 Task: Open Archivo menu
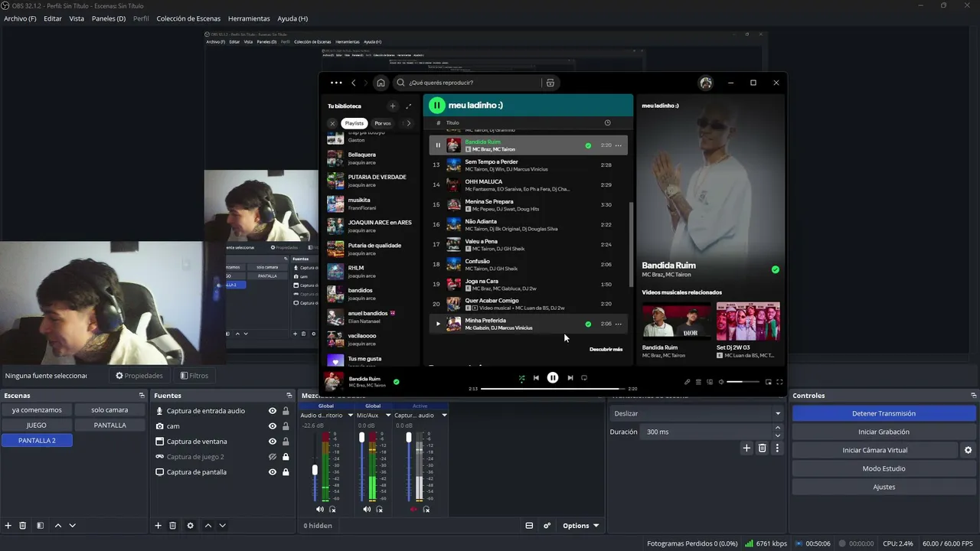tap(20, 18)
